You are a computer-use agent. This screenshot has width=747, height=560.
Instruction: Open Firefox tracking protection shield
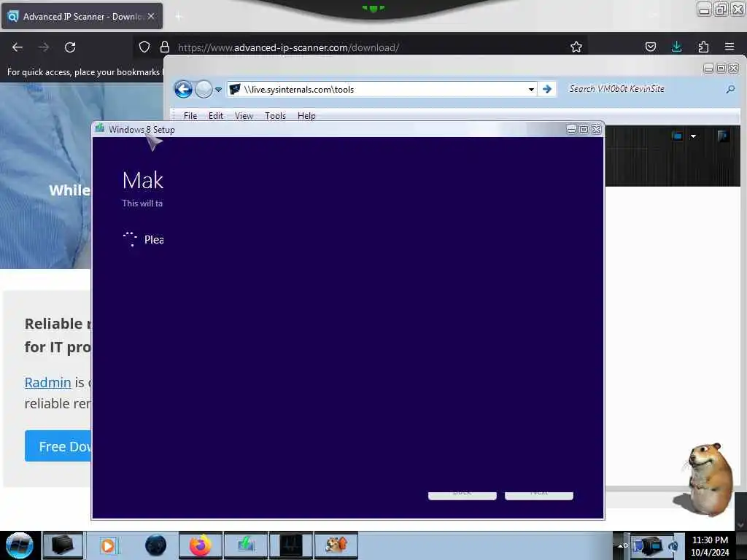[x=144, y=47]
